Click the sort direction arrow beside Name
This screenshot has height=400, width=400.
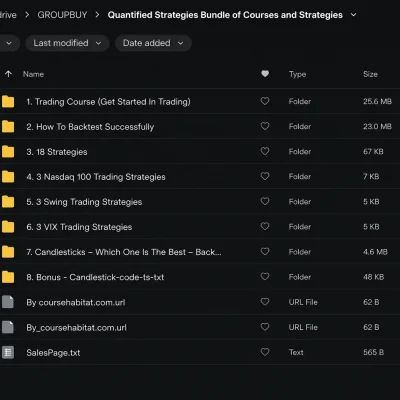click(x=9, y=74)
